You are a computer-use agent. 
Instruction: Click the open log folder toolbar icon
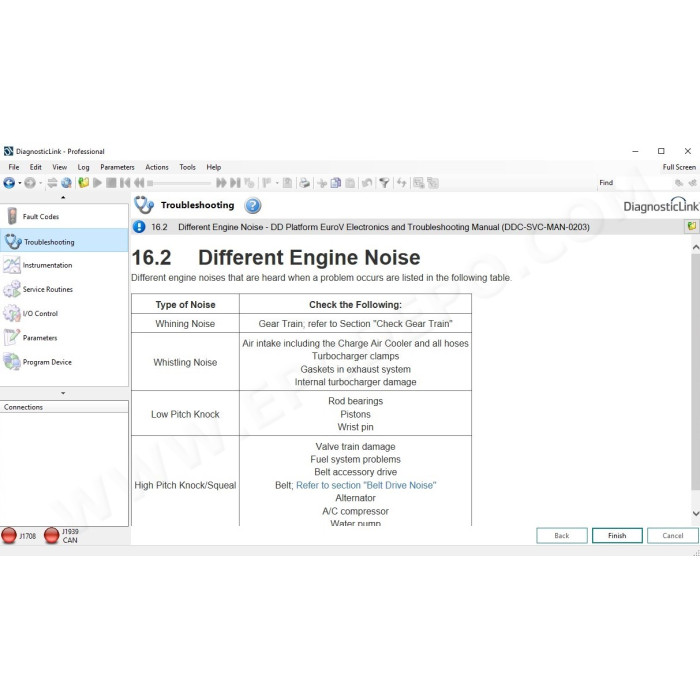click(83, 183)
